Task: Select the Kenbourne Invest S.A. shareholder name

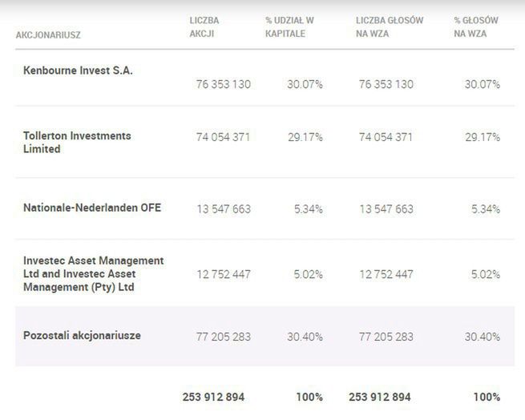Action: click(78, 71)
